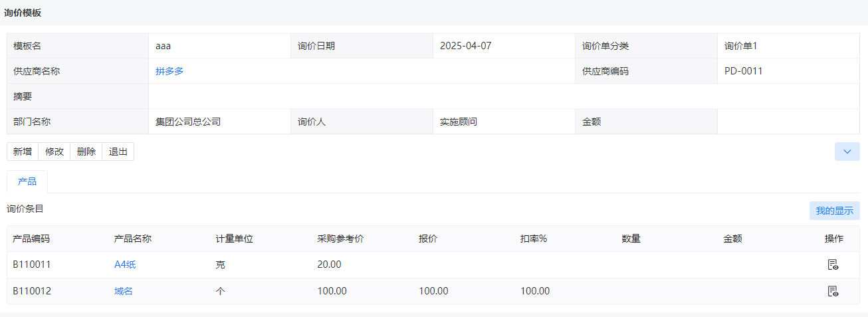Click the 询价日期 value 2025-04-07

pos(466,46)
